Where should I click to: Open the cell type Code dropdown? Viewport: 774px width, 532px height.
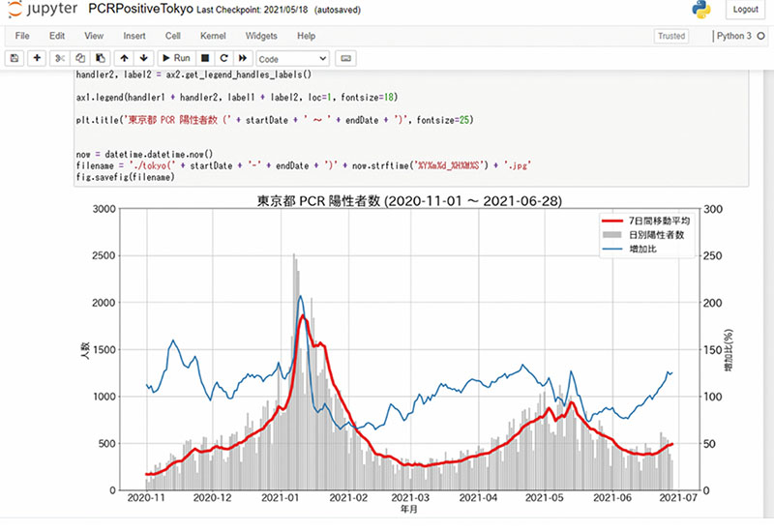click(x=292, y=59)
